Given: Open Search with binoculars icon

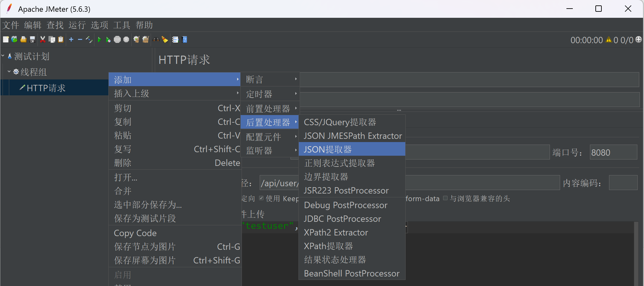Looking at the screenshot, I should click(x=156, y=39).
